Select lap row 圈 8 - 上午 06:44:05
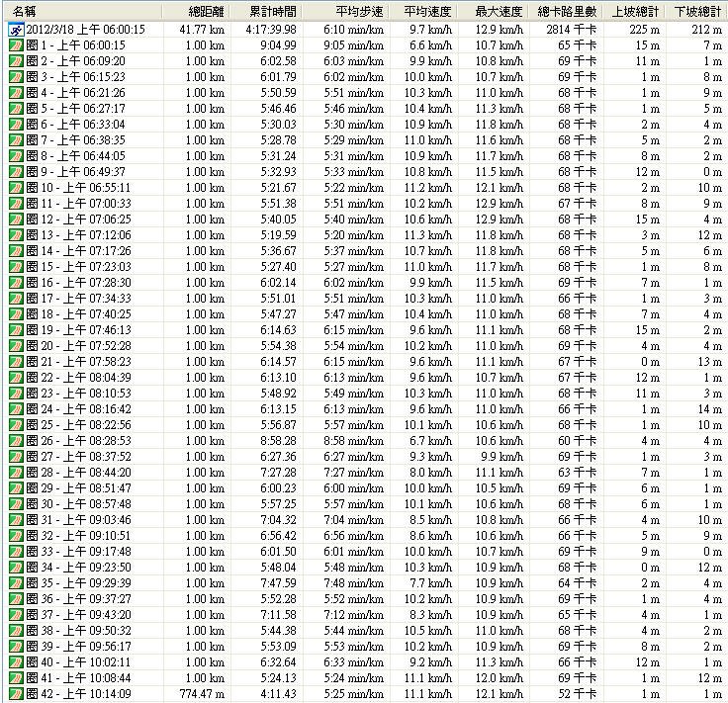The width and height of the screenshot is (728, 703). pos(366,157)
